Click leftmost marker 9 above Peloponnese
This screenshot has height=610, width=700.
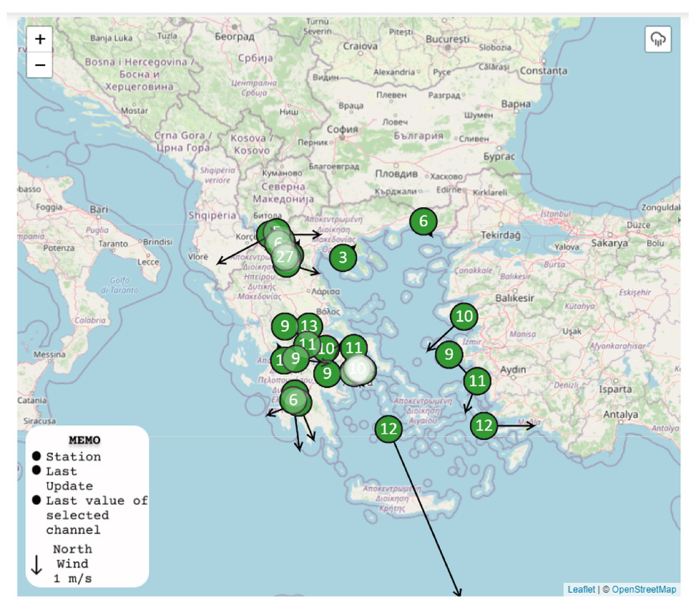285,326
